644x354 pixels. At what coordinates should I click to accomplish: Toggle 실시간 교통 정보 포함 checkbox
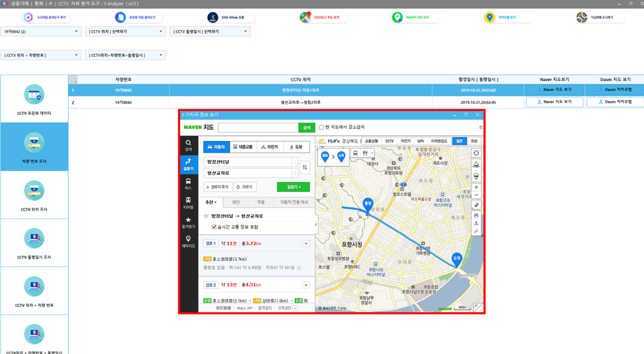[214, 227]
